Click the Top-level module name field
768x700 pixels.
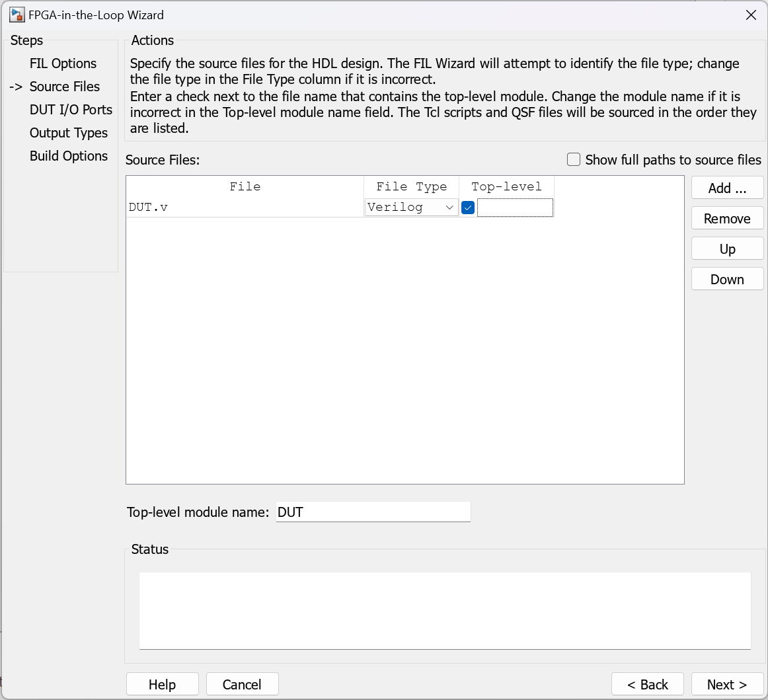[x=373, y=512]
